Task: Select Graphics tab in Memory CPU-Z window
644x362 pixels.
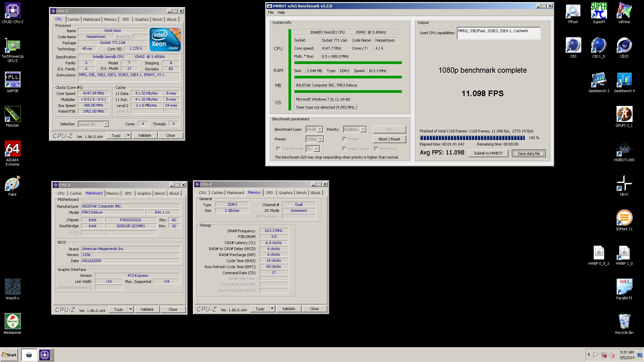Action: point(285,193)
